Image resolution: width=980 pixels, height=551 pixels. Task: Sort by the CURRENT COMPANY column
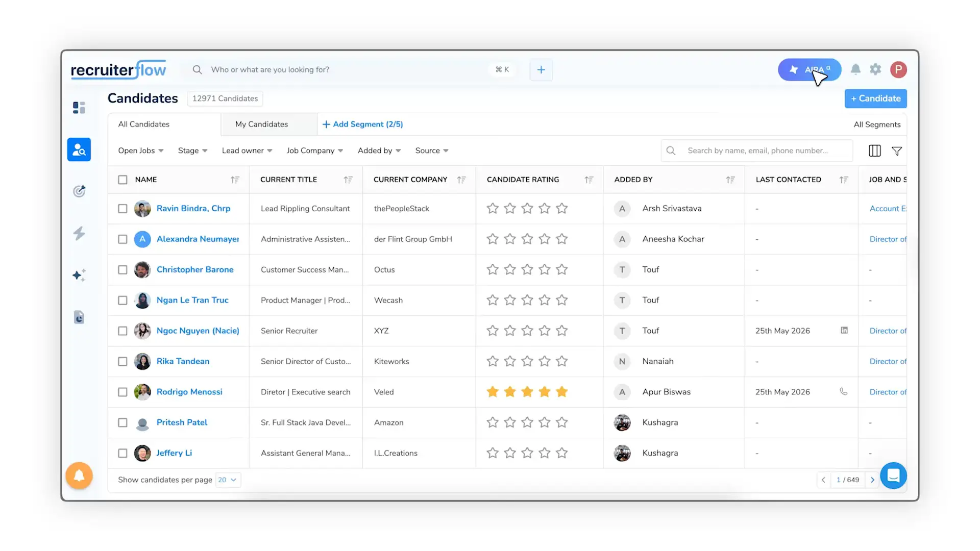coord(461,180)
